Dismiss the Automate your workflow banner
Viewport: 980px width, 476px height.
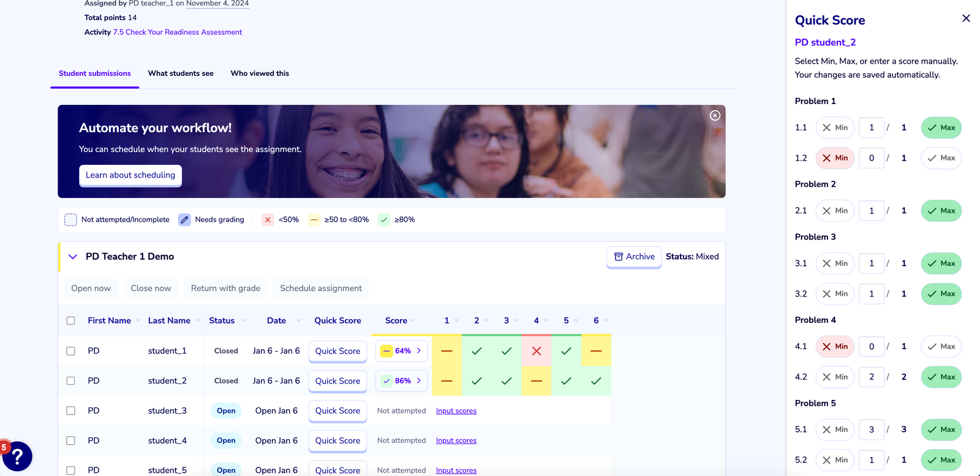click(x=715, y=115)
